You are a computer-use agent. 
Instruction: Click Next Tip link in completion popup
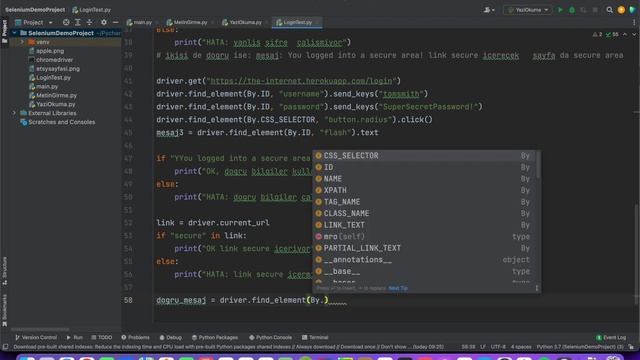tap(398, 288)
